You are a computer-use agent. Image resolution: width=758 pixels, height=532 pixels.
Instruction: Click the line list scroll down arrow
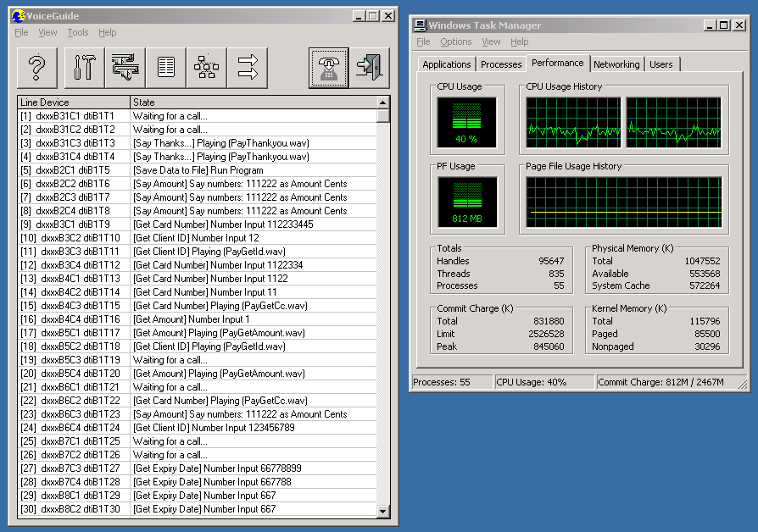coord(383,511)
